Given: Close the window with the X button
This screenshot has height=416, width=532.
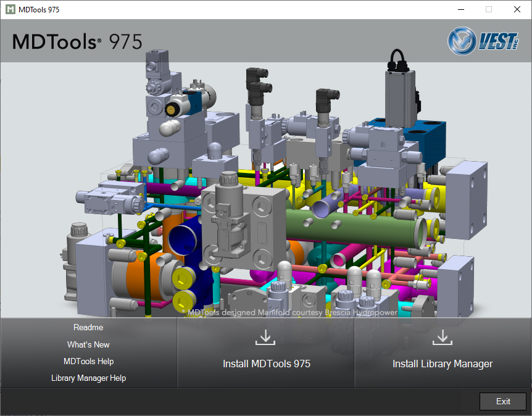Looking at the screenshot, I should tap(517, 9).
